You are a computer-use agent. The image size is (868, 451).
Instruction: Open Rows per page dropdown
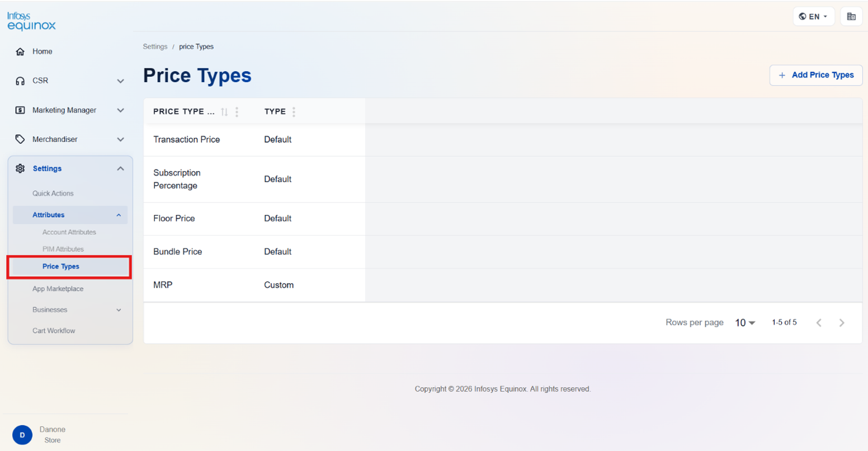click(745, 323)
